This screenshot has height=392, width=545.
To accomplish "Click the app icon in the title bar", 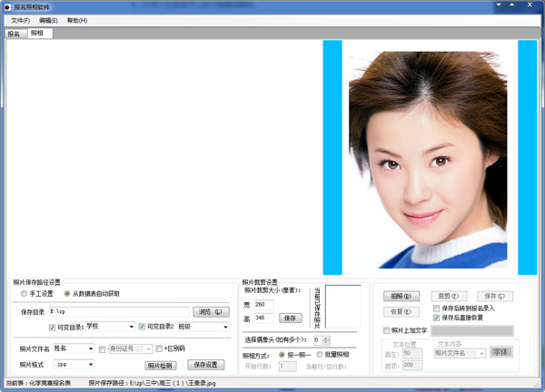I will pyautogui.click(x=7, y=5).
